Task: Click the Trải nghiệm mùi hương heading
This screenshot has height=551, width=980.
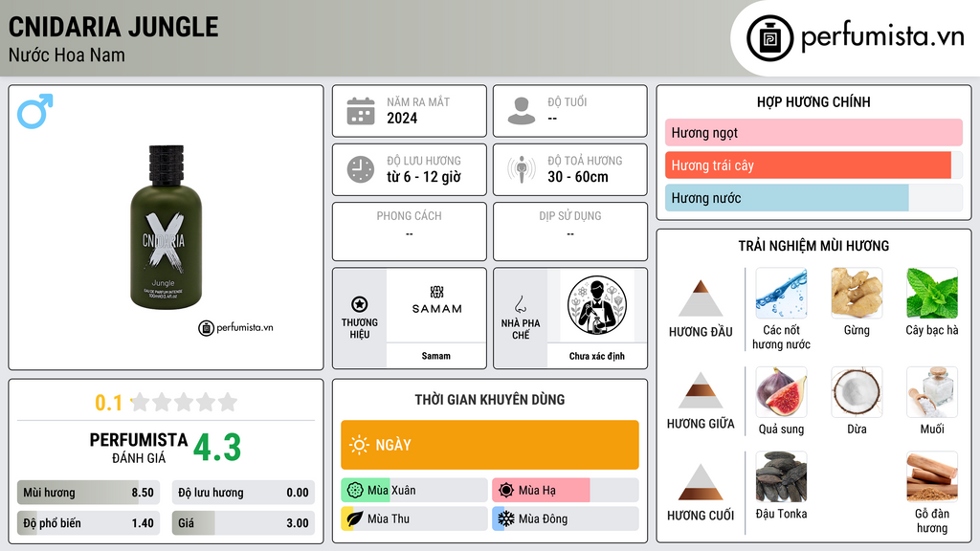Action: tap(813, 246)
